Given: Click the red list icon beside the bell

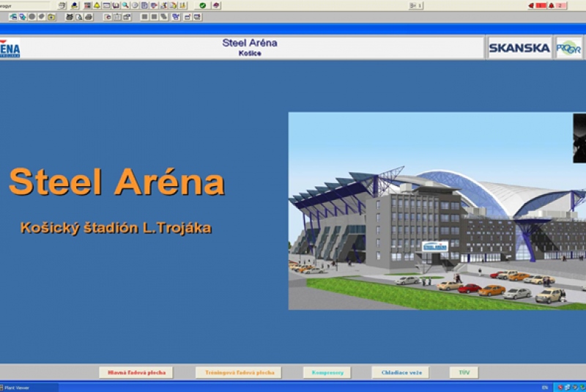Looking at the screenshot, I should (x=87, y=6).
